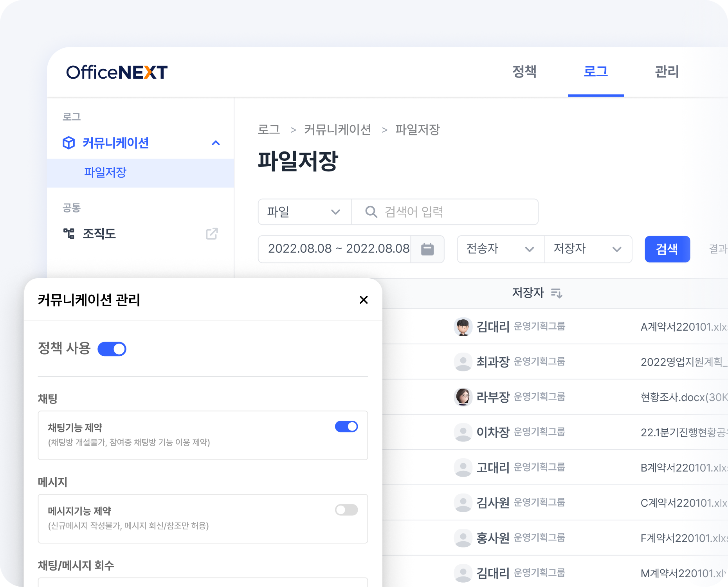Close the 커뮤니케이션 관리 dialog
The width and height of the screenshot is (728, 587).
(x=364, y=300)
